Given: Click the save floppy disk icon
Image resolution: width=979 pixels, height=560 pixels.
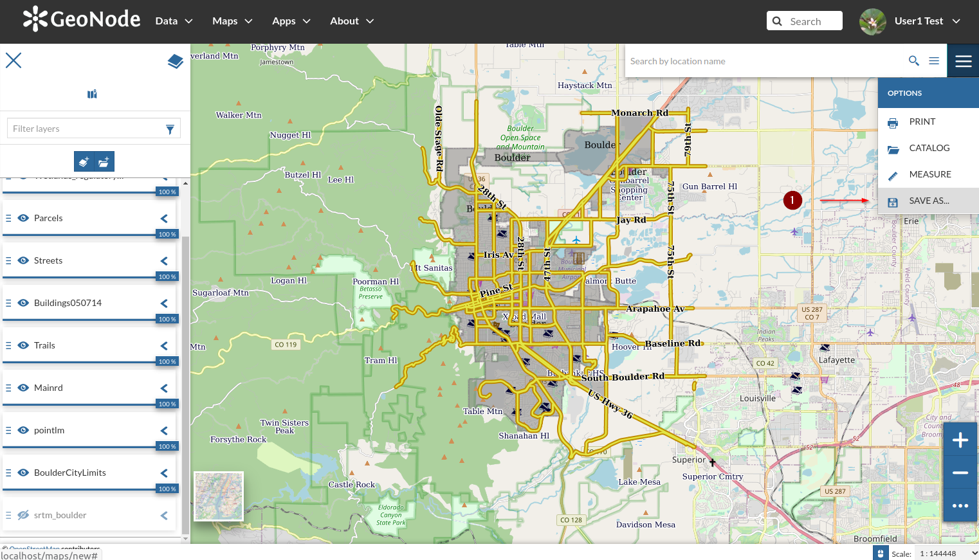Looking at the screenshot, I should (x=893, y=202).
